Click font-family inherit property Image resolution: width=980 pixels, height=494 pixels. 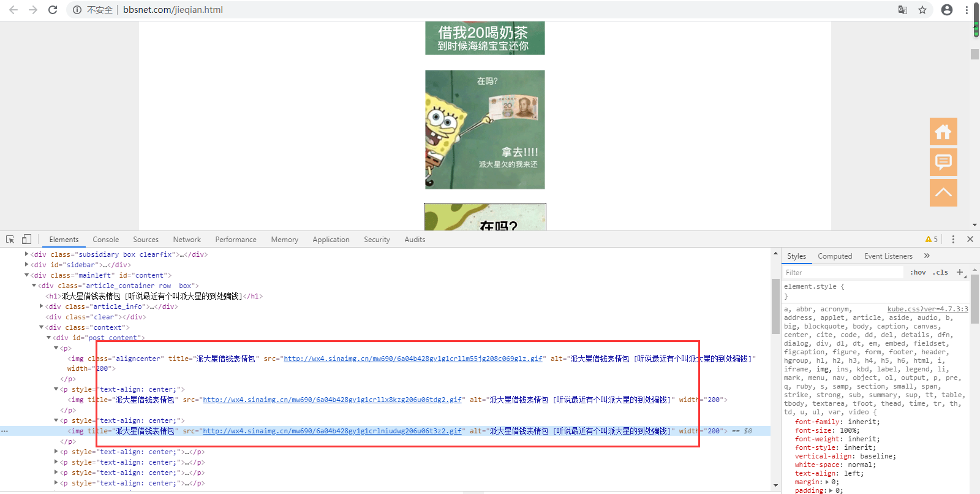tap(837, 422)
